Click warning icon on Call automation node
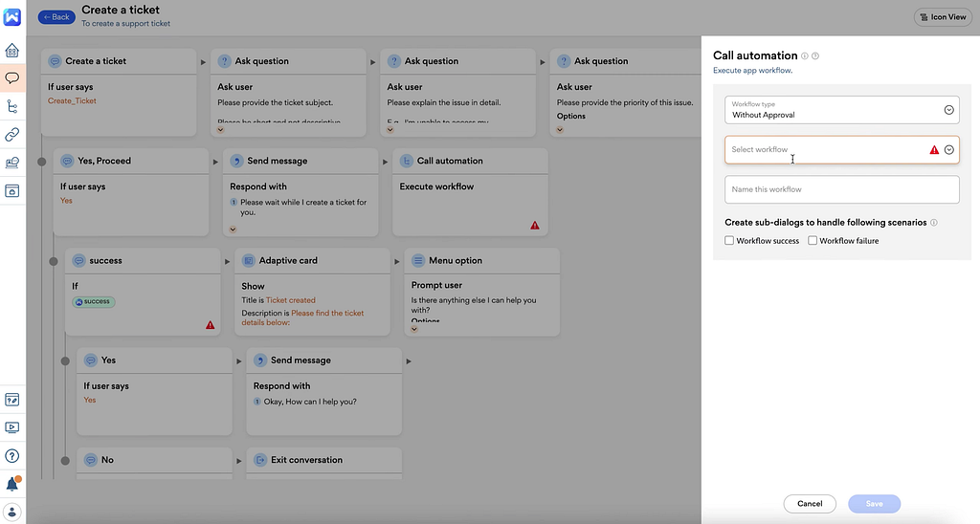The width and height of the screenshot is (980, 524). pos(535,226)
